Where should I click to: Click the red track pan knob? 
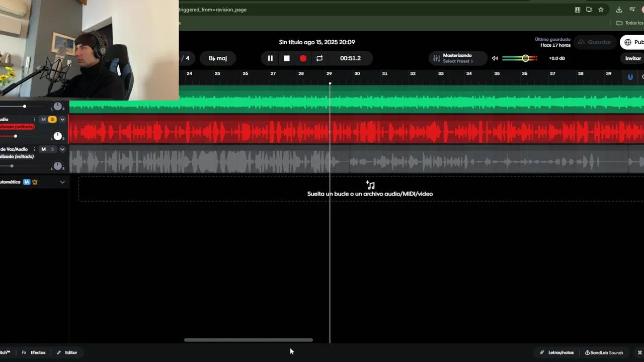[x=58, y=136]
